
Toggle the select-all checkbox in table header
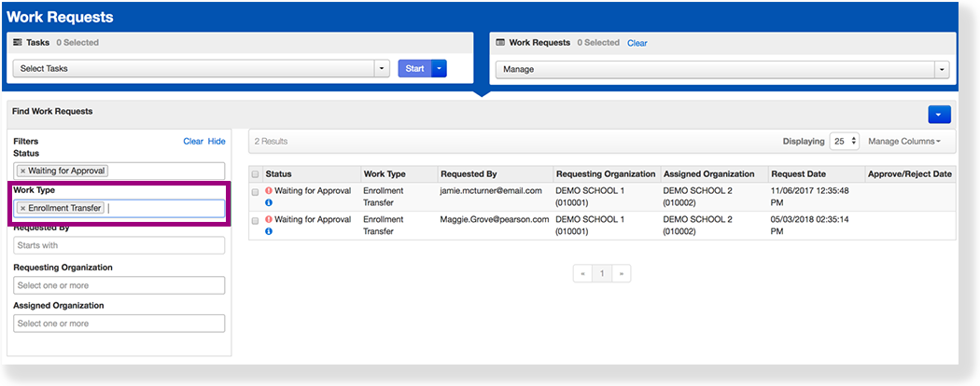pyautogui.click(x=256, y=174)
